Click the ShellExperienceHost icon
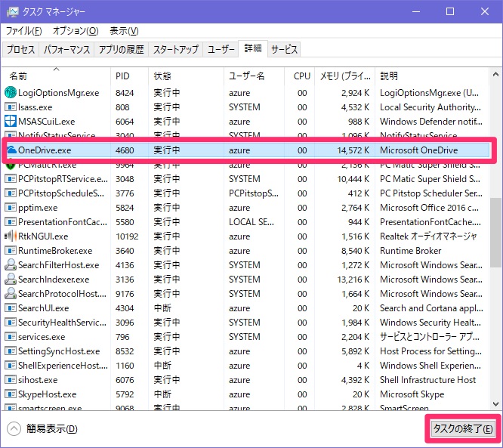This screenshot has width=503, height=448. tap(11, 366)
